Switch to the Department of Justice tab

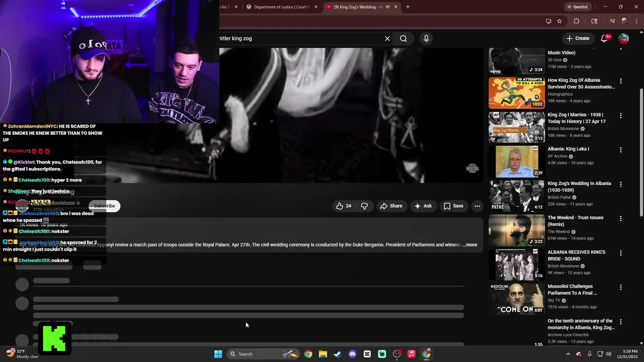click(282, 7)
